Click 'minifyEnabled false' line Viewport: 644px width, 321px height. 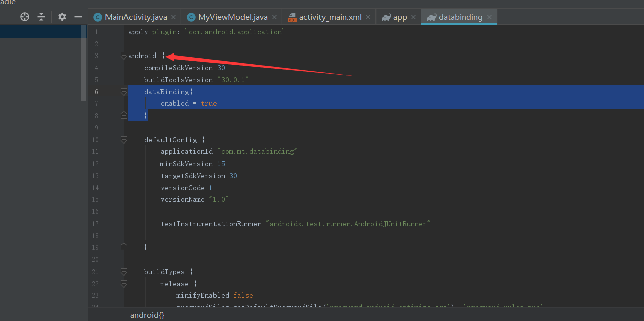pos(214,295)
